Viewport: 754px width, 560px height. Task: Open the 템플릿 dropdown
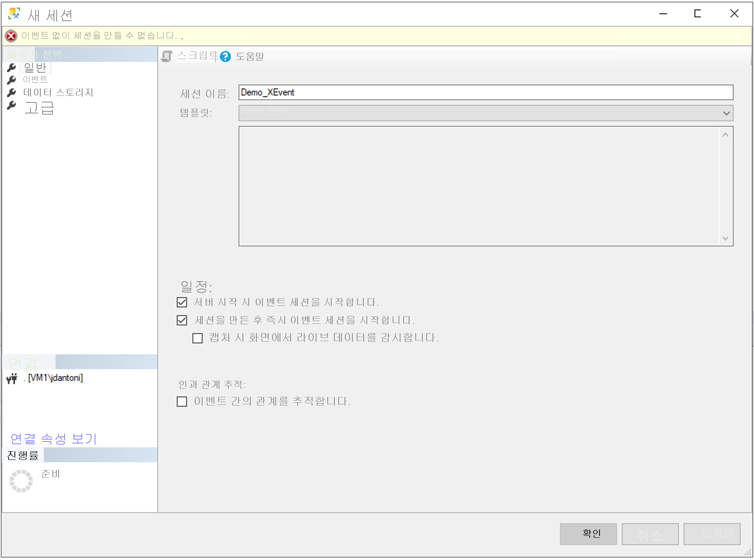[x=486, y=113]
